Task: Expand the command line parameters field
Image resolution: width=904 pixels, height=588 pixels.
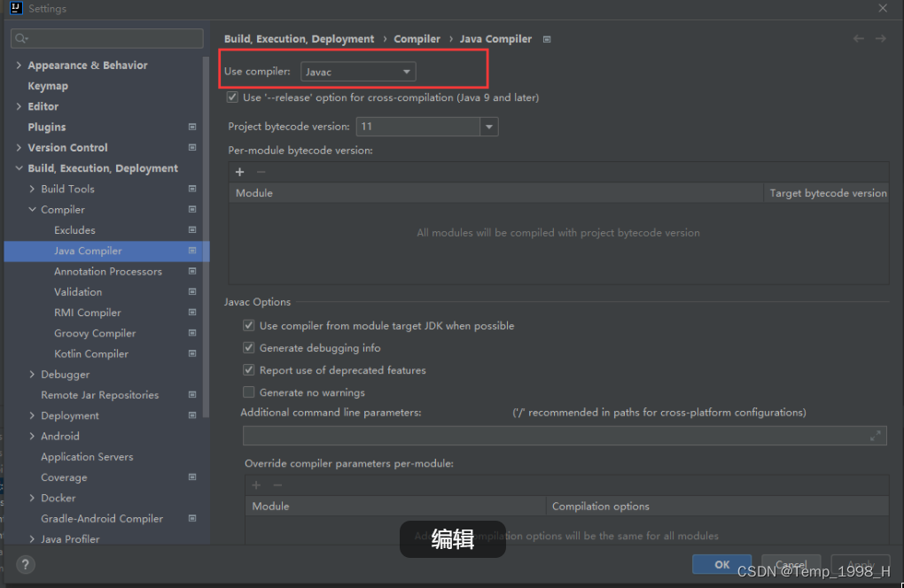Action: coord(875,436)
